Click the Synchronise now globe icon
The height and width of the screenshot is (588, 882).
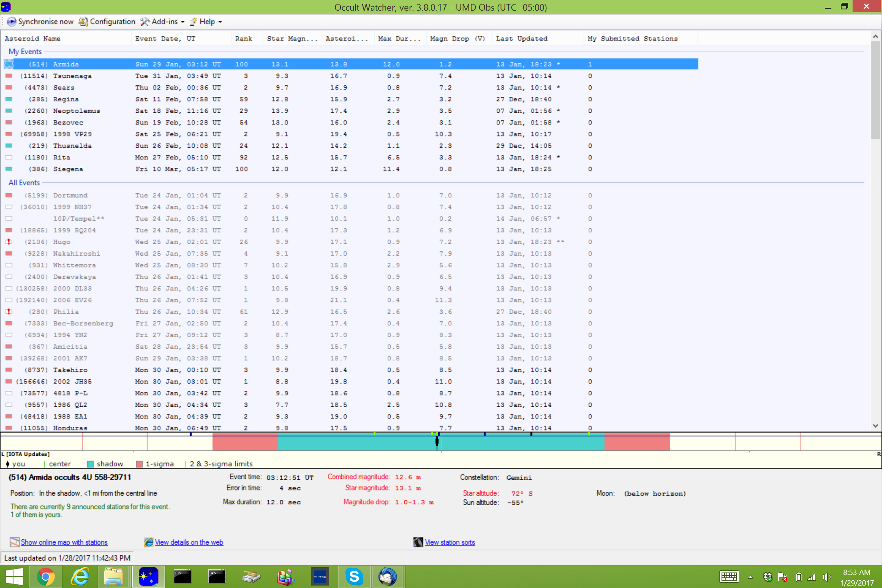click(x=11, y=22)
